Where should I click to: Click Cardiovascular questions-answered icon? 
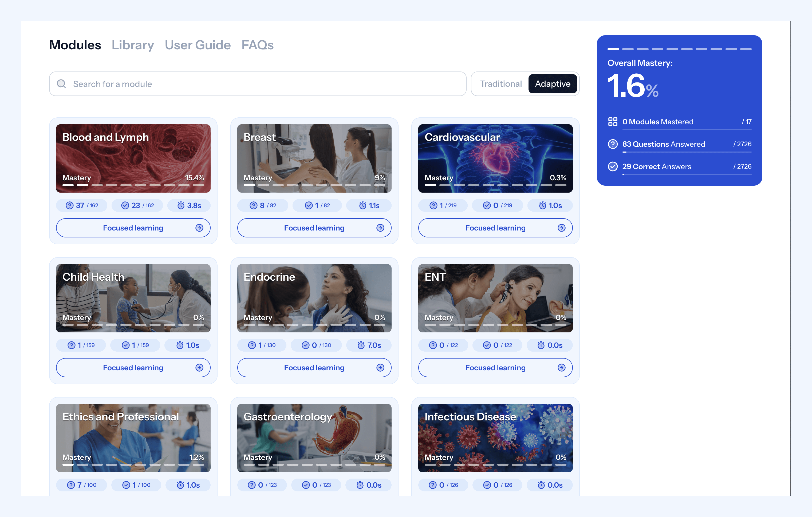433,205
